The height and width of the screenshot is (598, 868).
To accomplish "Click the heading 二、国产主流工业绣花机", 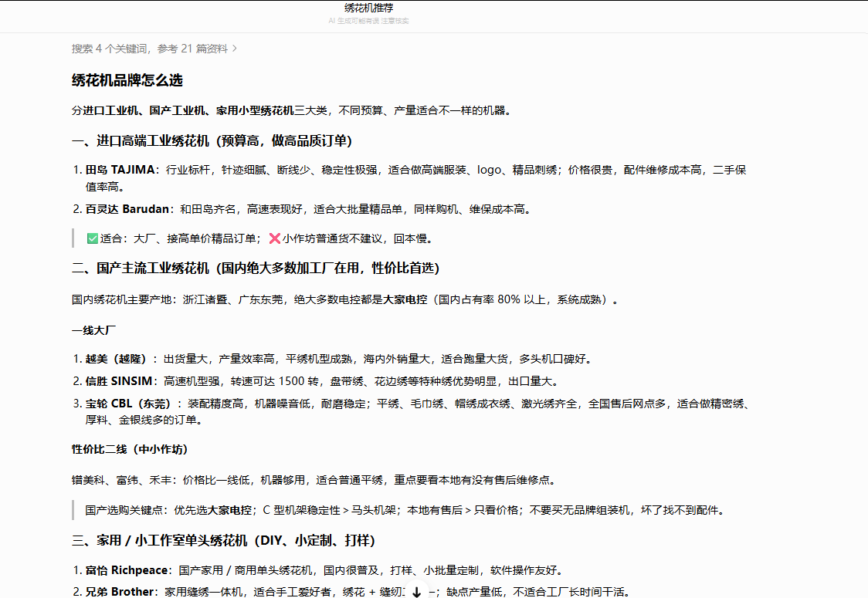I will pos(255,269).
